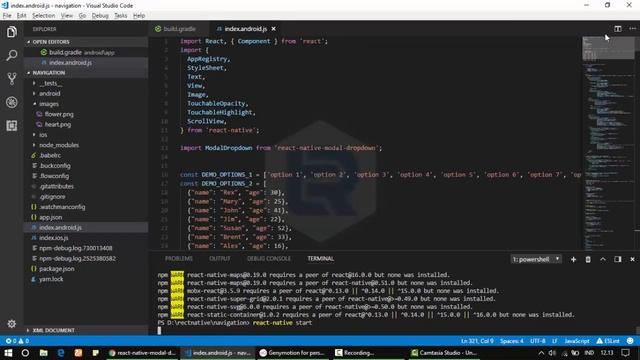Open the File menu
This screenshot has height=360, width=640.
tap(7, 16)
